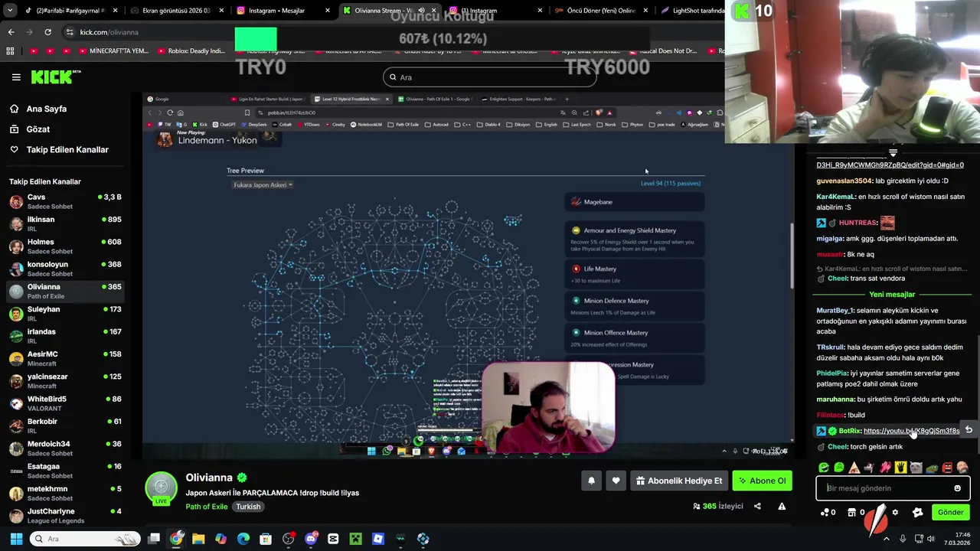Screen dimensions: 980x551
Task: Select the illuminati triangle emote
Action: [x=854, y=468]
